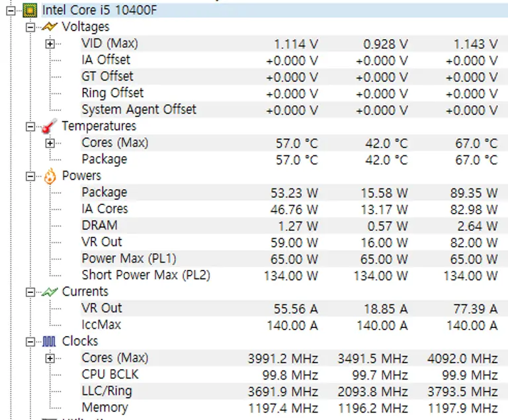This screenshot has width=508, height=420.
Task: Select the System Agent Offset row label
Action: pyautogui.click(x=139, y=110)
